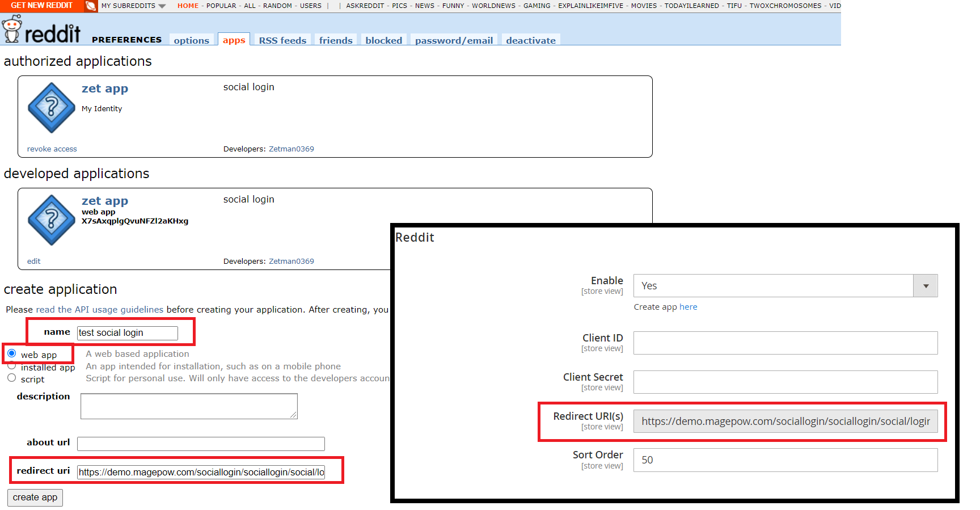Click the zet app icon under developed applications
The height and width of the screenshot is (510, 980).
[x=52, y=220]
